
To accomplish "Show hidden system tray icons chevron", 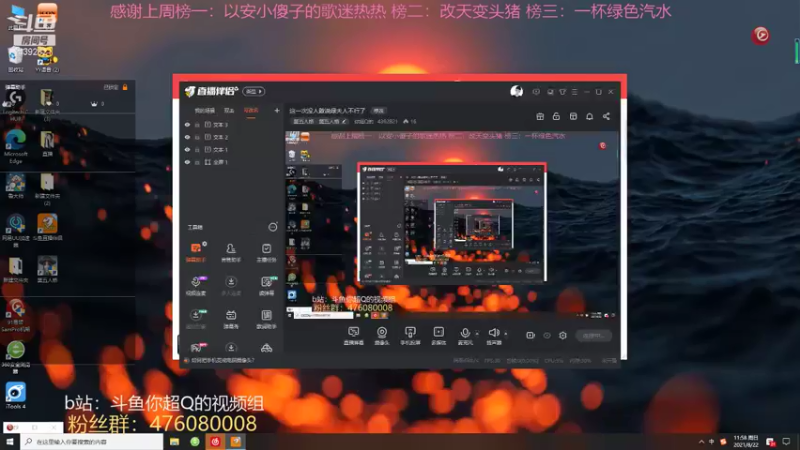I will pos(701,442).
